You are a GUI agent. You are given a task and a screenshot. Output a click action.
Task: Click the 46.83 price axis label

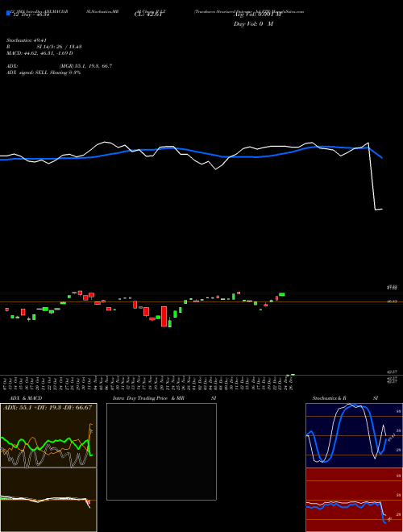tap(393, 301)
